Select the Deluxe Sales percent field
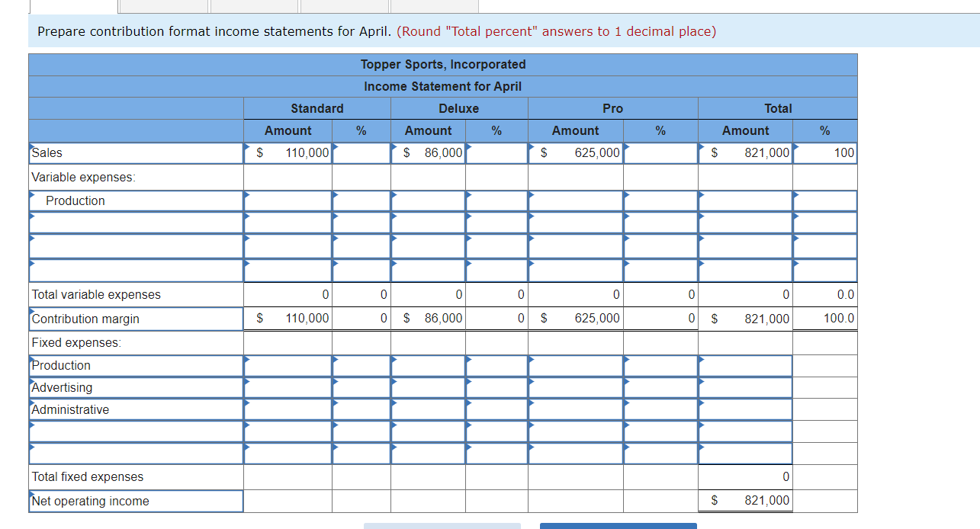The image size is (980, 529). click(x=496, y=153)
